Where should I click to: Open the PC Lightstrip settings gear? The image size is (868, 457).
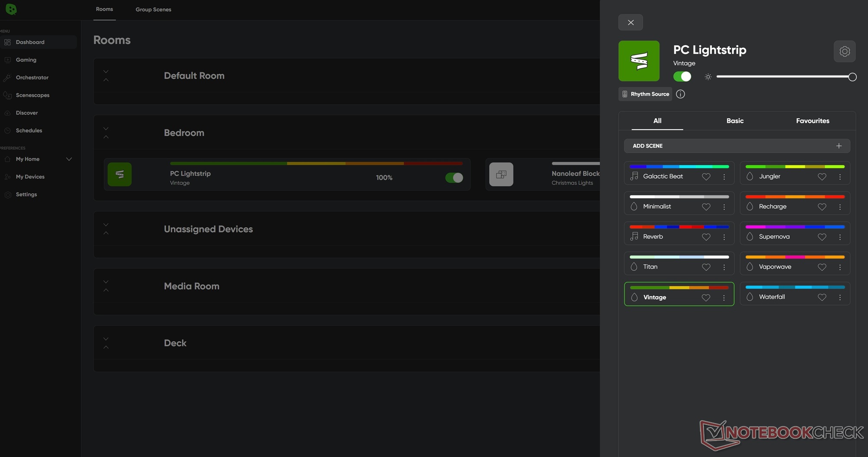click(x=844, y=51)
